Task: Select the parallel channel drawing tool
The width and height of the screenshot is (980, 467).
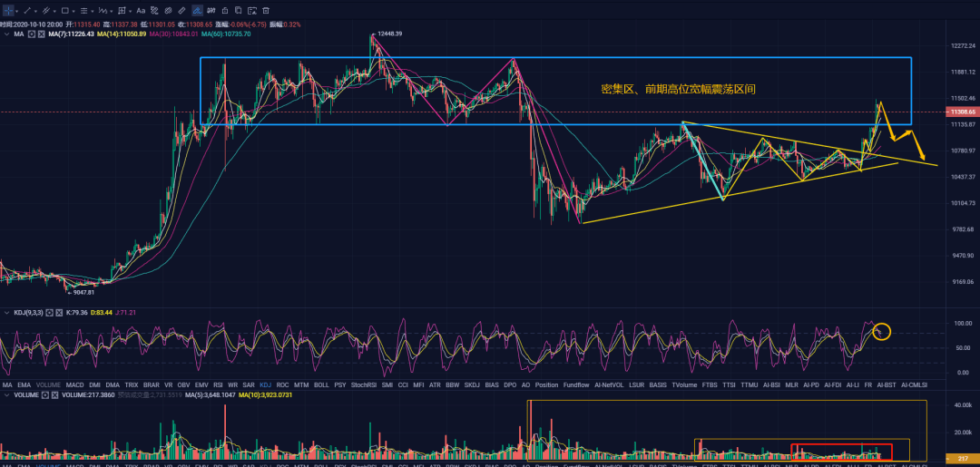Action: [x=46, y=11]
